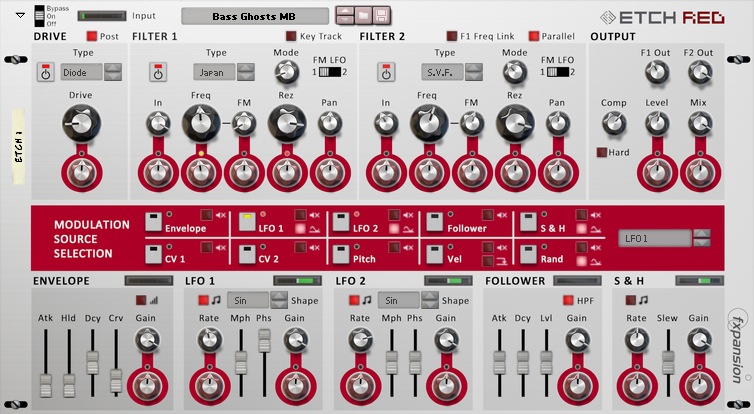
Task: Click the Comp knob in Output
Action: pos(614,123)
